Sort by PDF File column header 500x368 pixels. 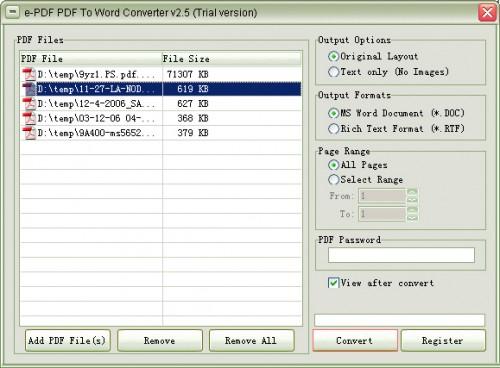tap(91, 59)
